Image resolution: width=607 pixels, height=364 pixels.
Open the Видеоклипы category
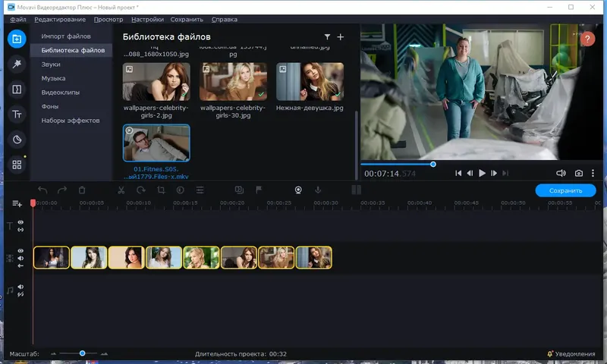click(61, 92)
